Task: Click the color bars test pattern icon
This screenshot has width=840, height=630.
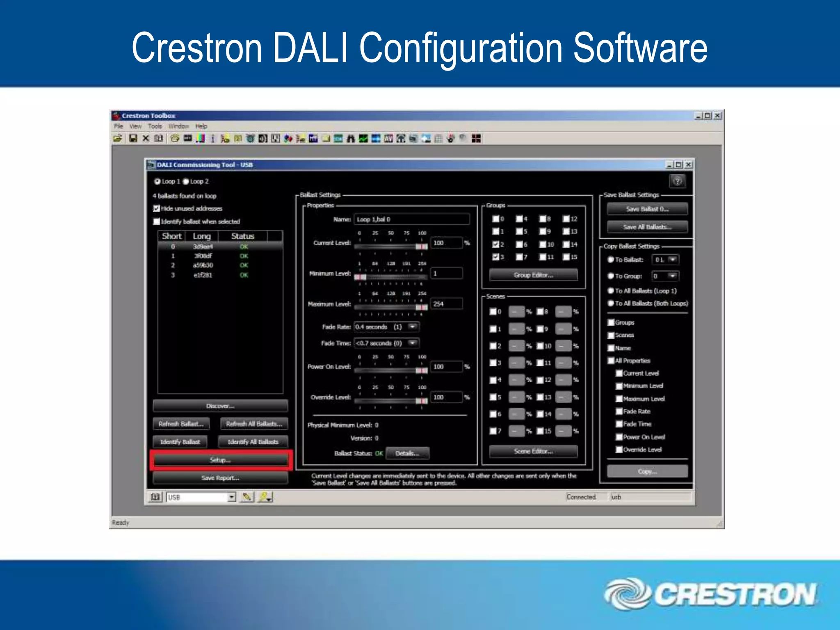Action: point(201,139)
